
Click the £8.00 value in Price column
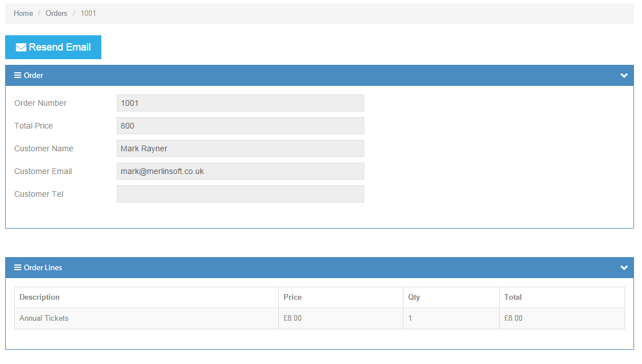[x=293, y=318]
